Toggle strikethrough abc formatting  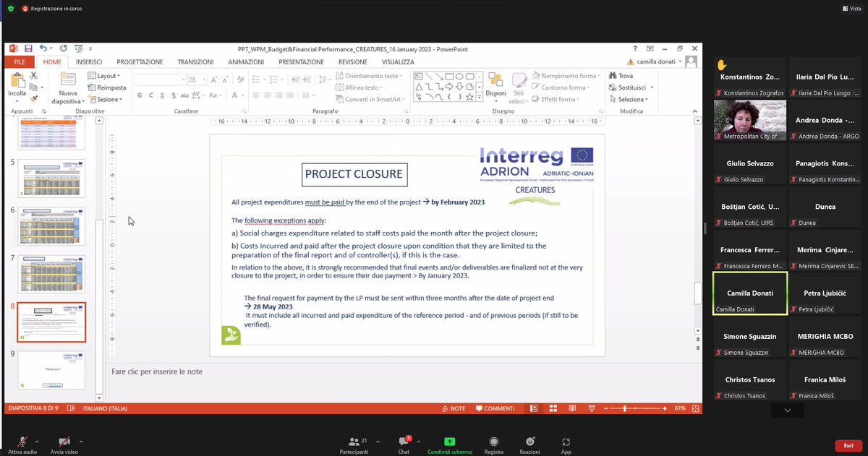coord(184,95)
